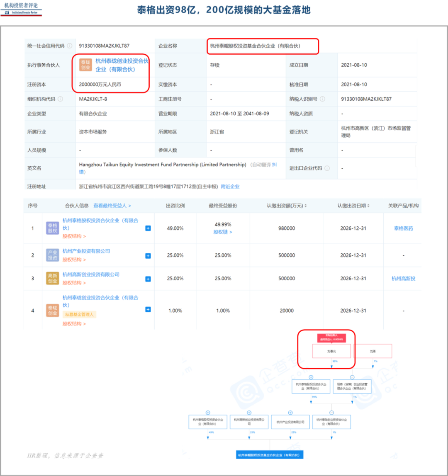The height and width of the screenshot is (476, 448).
Task: Click info icon beside 纳税人识别号
Action: point(323,99)
